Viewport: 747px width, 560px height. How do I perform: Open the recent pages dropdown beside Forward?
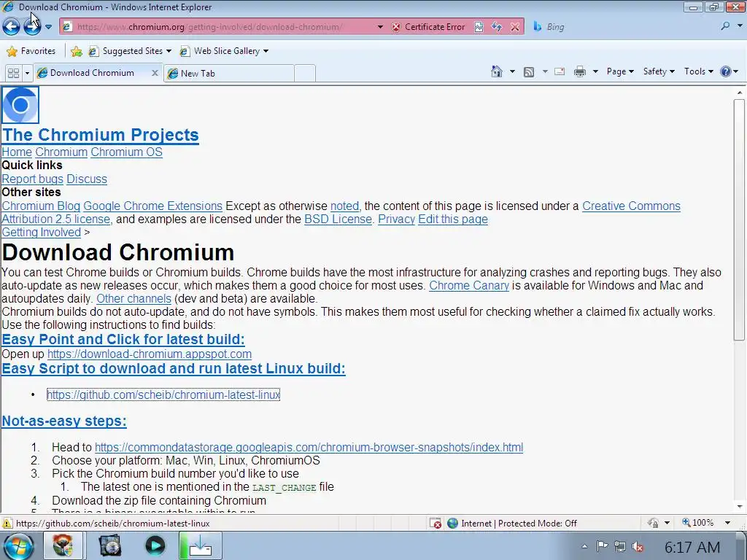[48, 27]
